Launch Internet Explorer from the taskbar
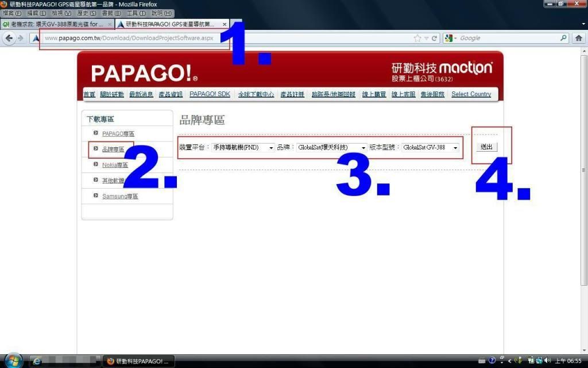Screen dimensions: 588x368 pyautogui.click(x=38, y=361)
